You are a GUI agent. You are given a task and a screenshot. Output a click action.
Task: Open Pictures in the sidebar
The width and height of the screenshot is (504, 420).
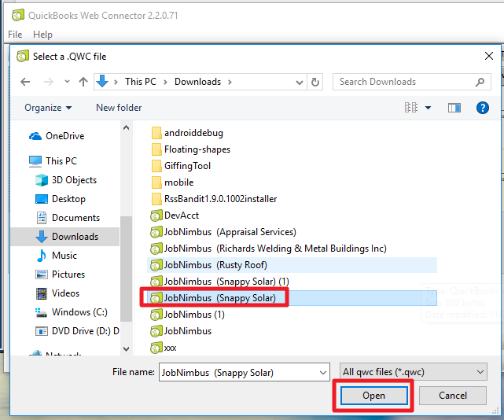[x=60, y=274]
